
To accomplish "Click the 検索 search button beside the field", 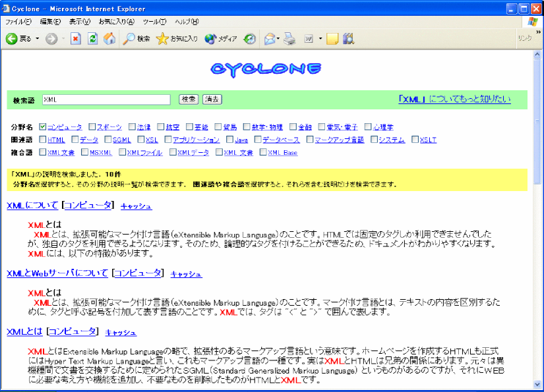I will (x=189, y=99).
